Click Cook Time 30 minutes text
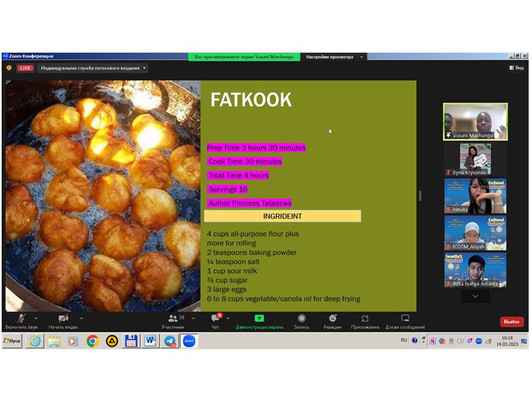The height and width of the screenshot is (399, 532). coord(245,161)
